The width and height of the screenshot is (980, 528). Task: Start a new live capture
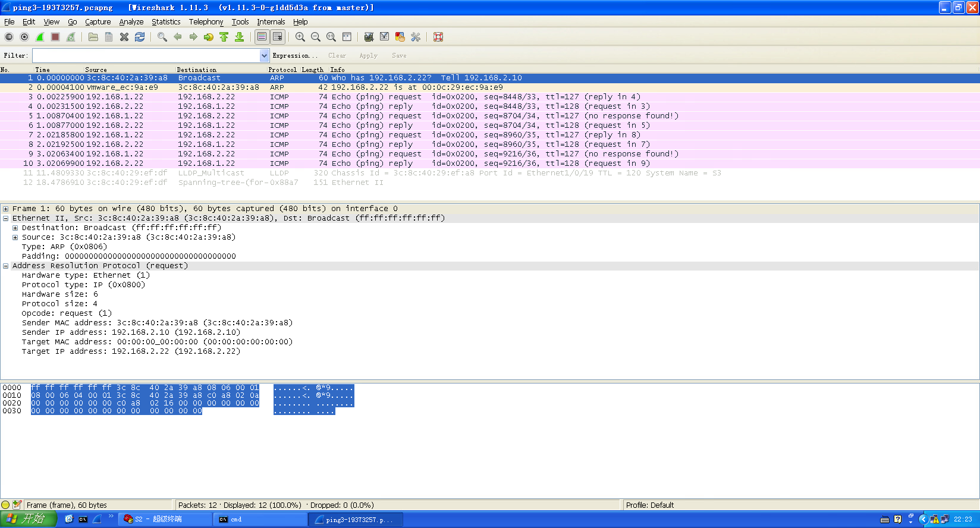click(x=40, y=37)
